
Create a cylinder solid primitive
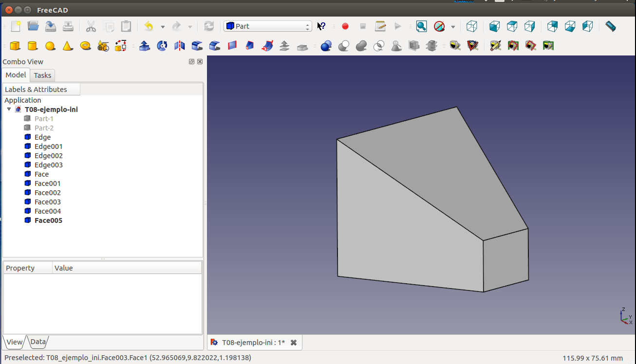tap(33, 46)
